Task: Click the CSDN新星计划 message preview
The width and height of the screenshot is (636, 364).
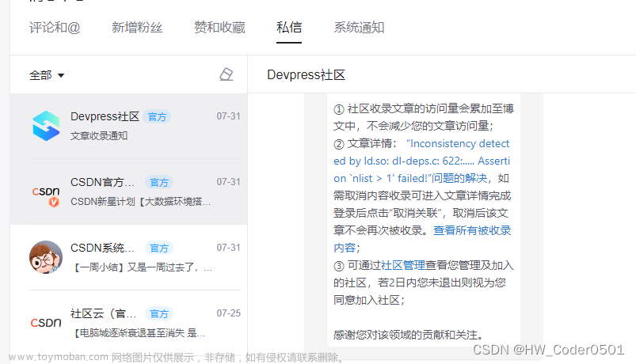Action: pos(140,202)
